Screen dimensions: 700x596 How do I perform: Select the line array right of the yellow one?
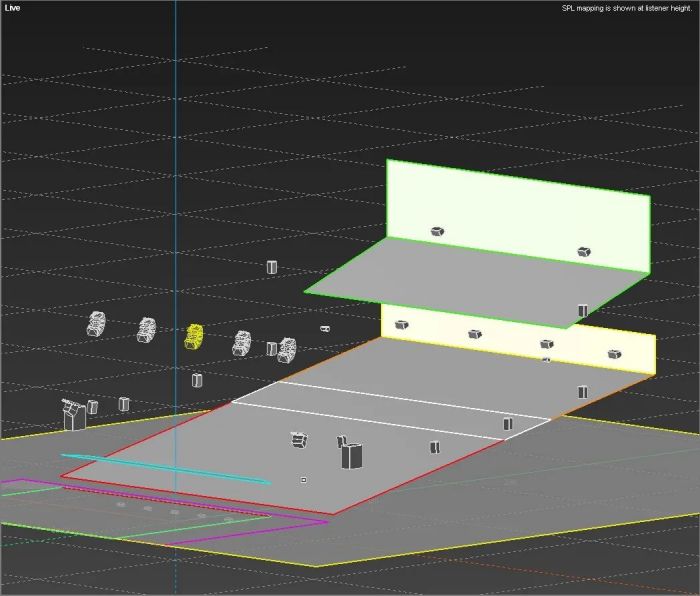click(241, 344)
